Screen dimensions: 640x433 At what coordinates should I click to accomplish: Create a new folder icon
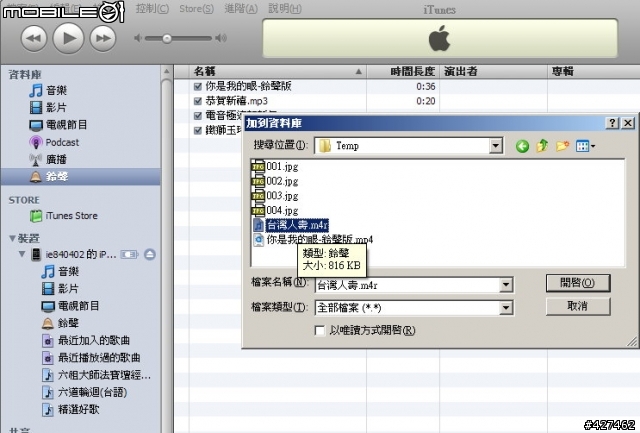[x=562, y=146]
